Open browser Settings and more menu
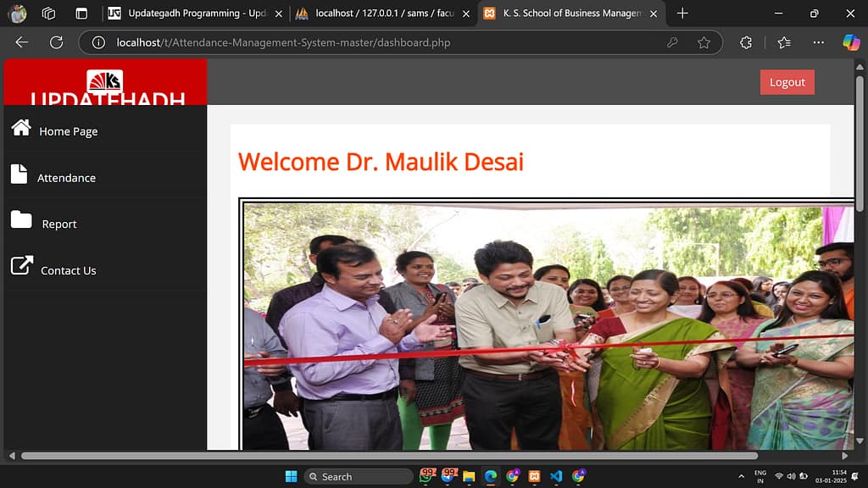The image size is (868, 488). coord(818,42)
